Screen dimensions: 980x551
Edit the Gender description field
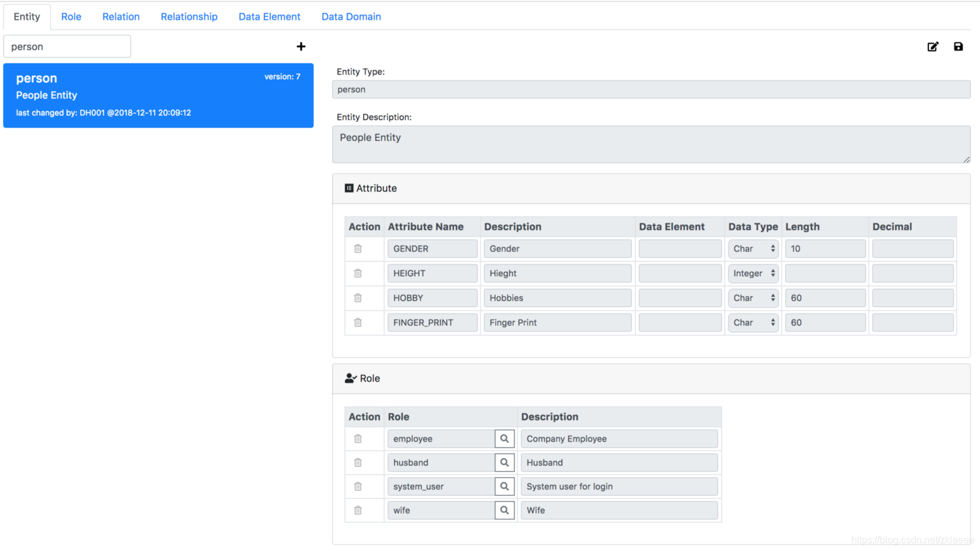tap(557, 249)
